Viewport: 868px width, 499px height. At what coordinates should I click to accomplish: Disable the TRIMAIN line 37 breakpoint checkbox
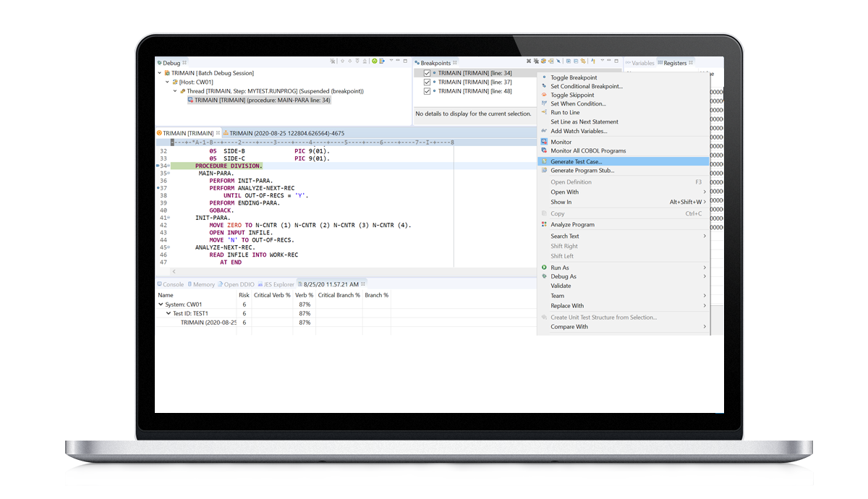point(427,82)
